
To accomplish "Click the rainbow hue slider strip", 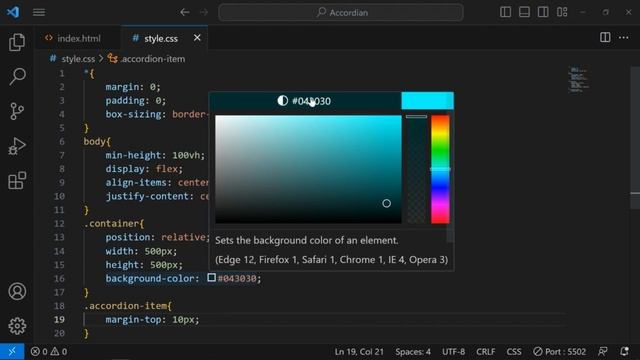I will (440, 169).
